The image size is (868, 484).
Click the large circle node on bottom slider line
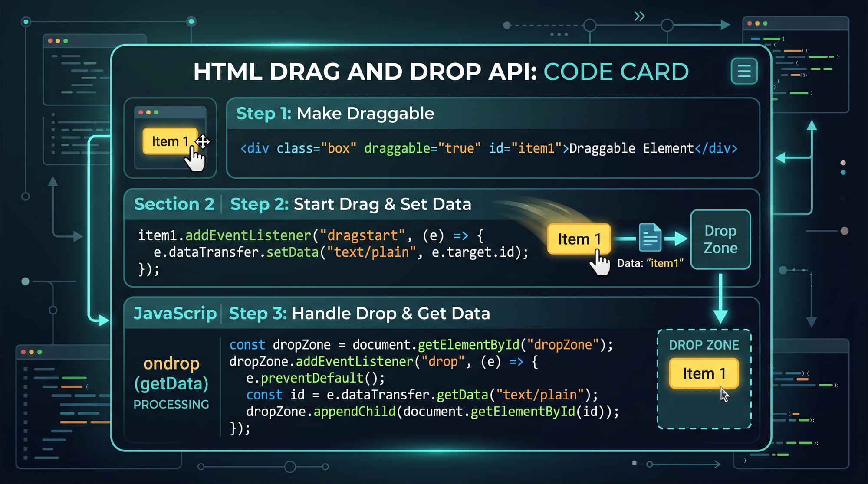coord(290,467)
